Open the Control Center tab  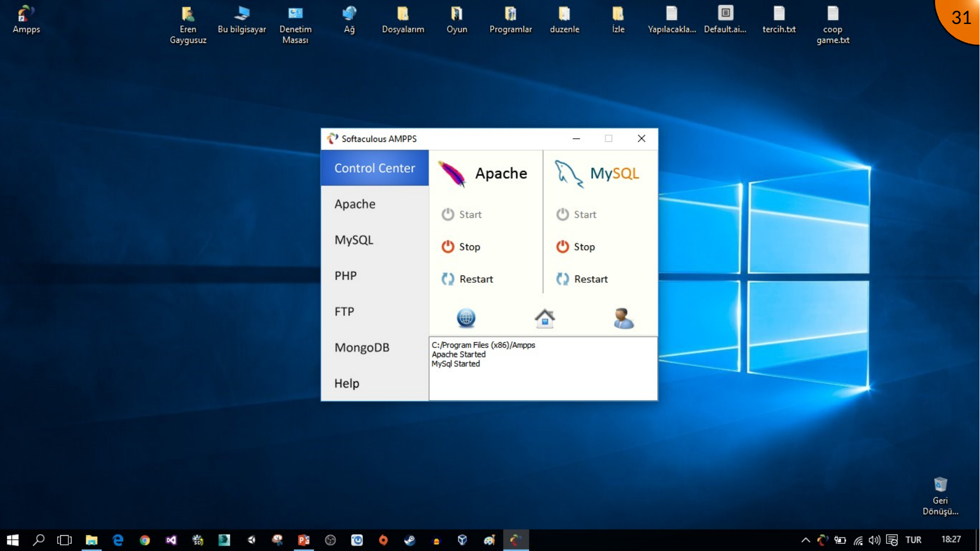click(374, 168)
